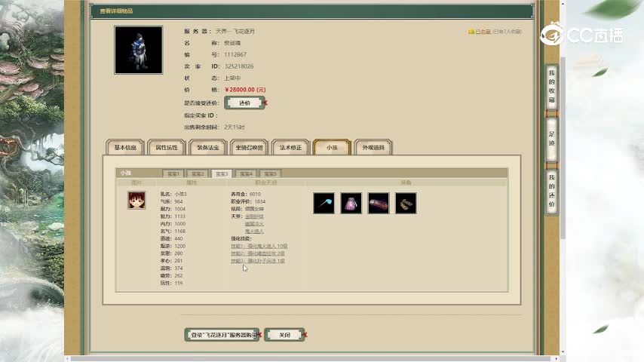This screenshot has height=362, width=644.
Task: Click the 已收藏 favorite star icon
Action: pyautogui.click(x=471, y=32)
